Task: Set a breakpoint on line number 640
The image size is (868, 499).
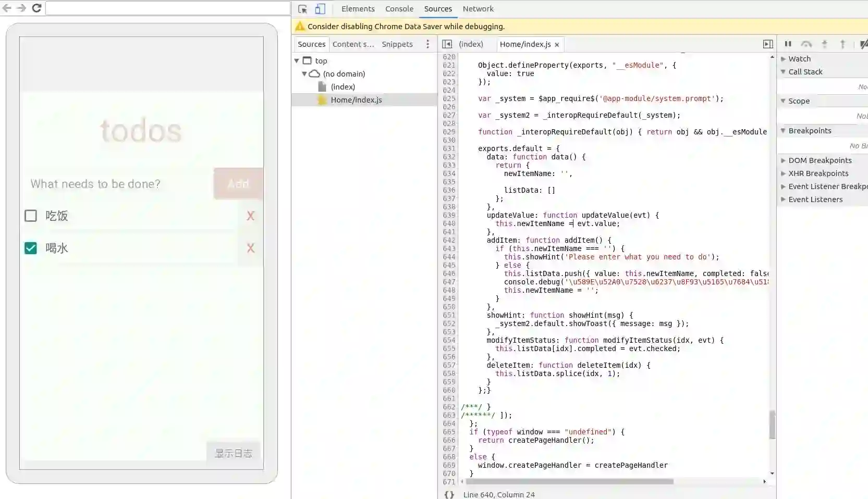Action: click(x=449, y=223)
